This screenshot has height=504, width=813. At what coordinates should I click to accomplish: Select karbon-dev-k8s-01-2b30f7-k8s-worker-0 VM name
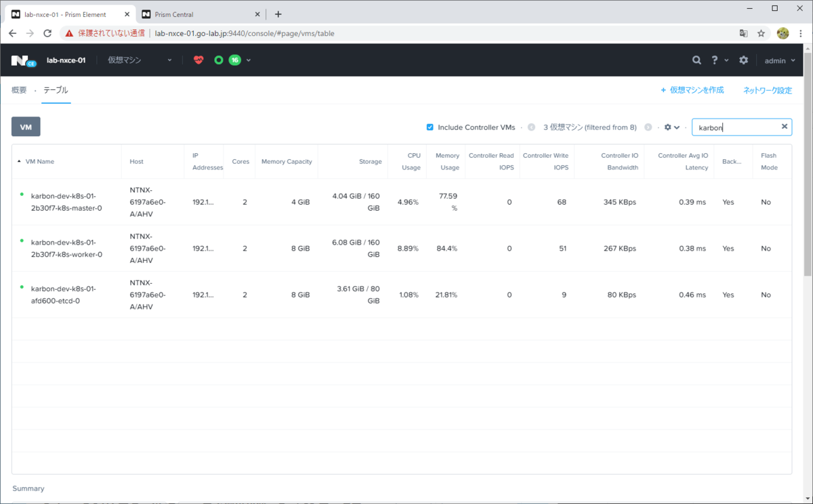point(66,248)
